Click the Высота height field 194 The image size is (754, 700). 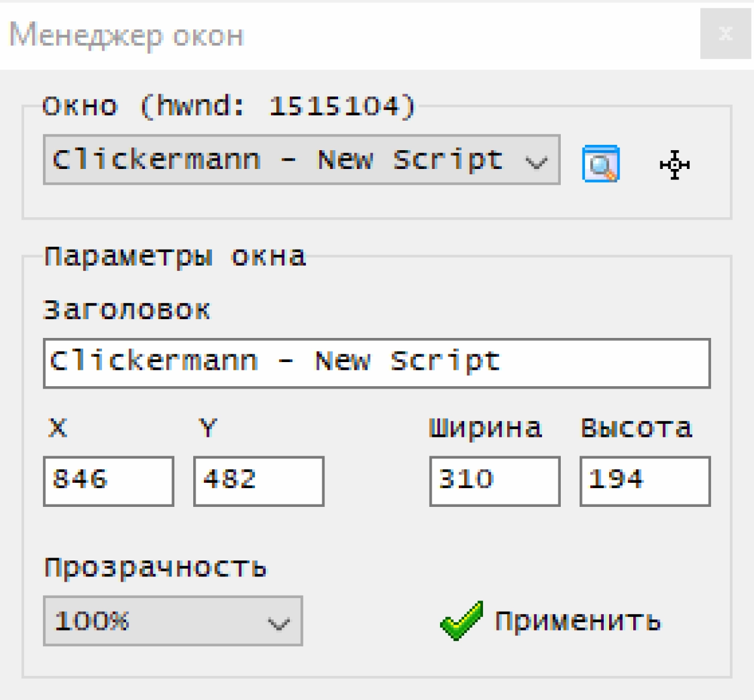(645, 480)
